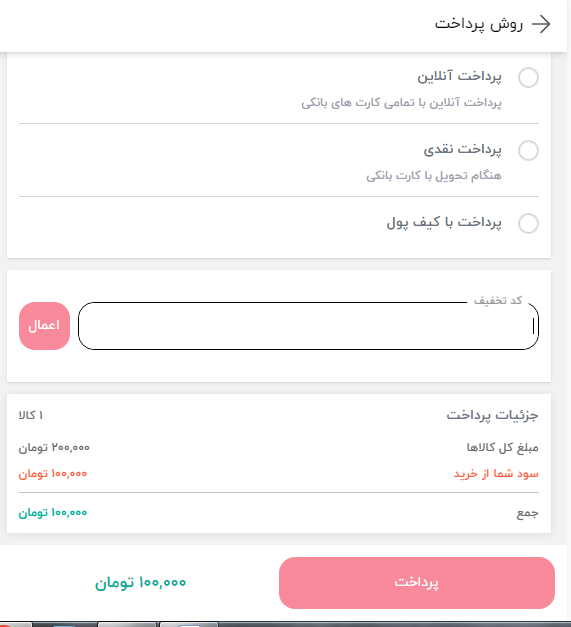
Task: Click the ۱ کالا item count
Action: click(x=31, y=415)
